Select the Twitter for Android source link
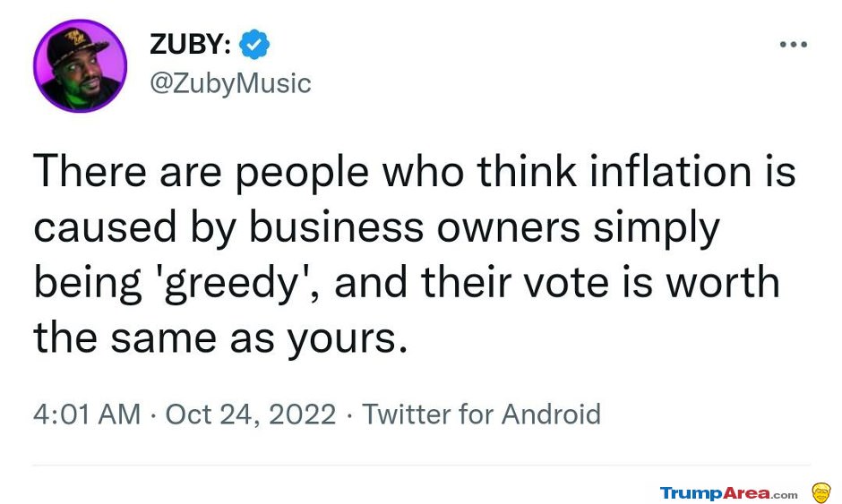This screenshot has height=504, width=842. pyautogui.click(x=481, y=414)
